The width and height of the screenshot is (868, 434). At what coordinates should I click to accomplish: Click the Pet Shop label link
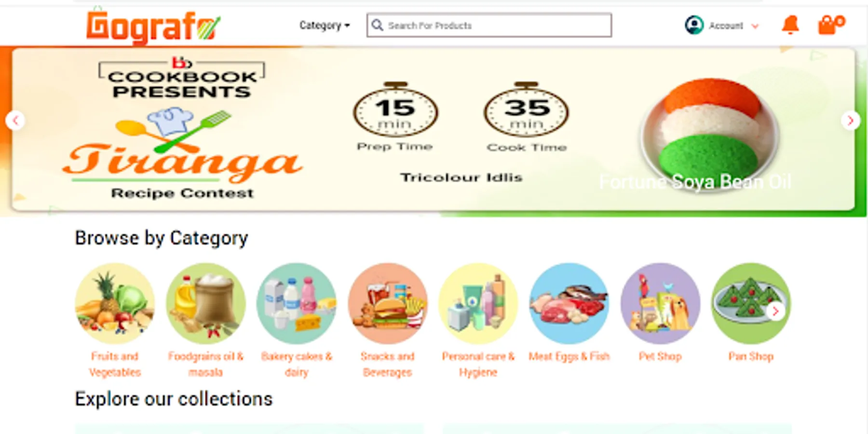tap(660, 356)
